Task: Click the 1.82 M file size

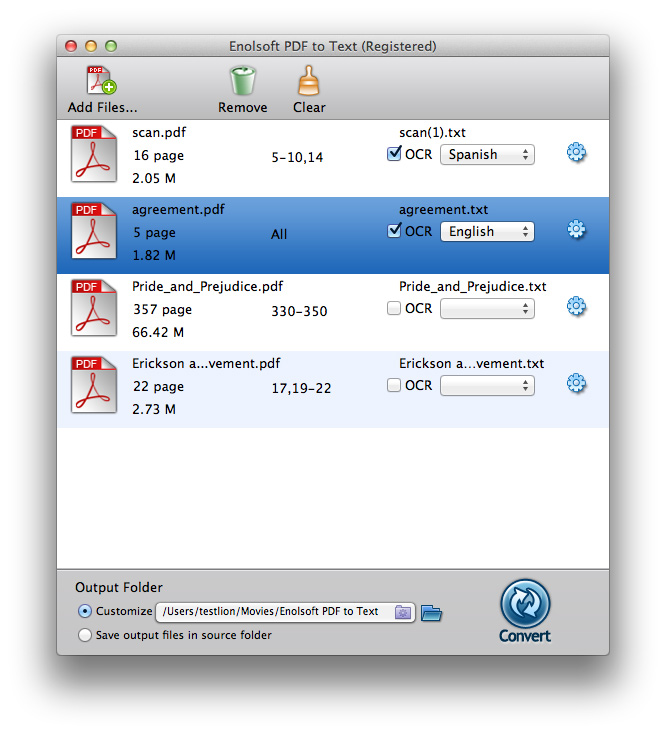Action: click(154, 256)
